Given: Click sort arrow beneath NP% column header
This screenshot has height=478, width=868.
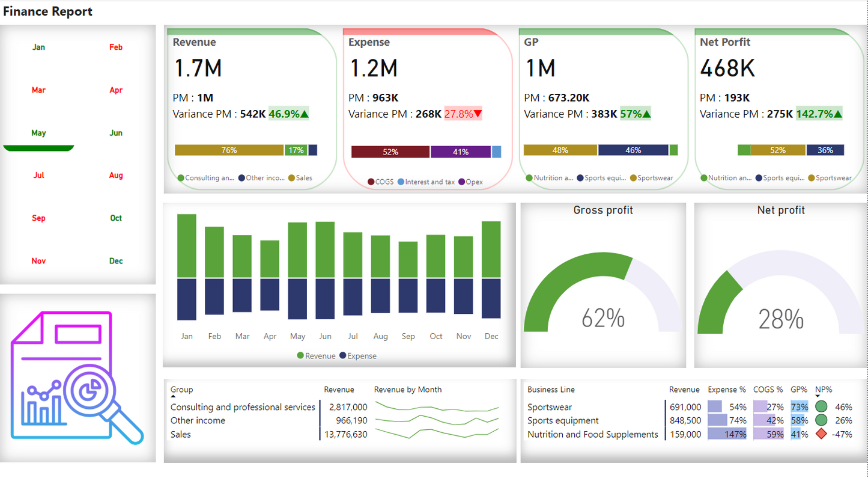Looking at the screenshot, I should 818,396.
